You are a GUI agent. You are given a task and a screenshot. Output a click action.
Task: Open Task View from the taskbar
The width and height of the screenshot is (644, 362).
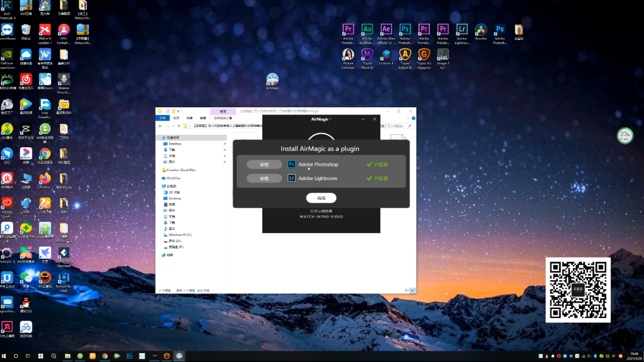coord(28,356)
